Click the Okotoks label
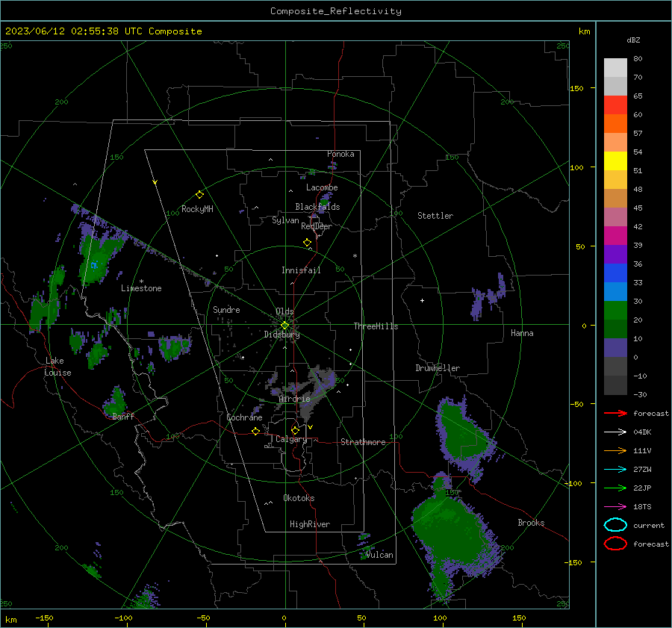The height and width of the screenshot is (628, 672). point(299,498)
